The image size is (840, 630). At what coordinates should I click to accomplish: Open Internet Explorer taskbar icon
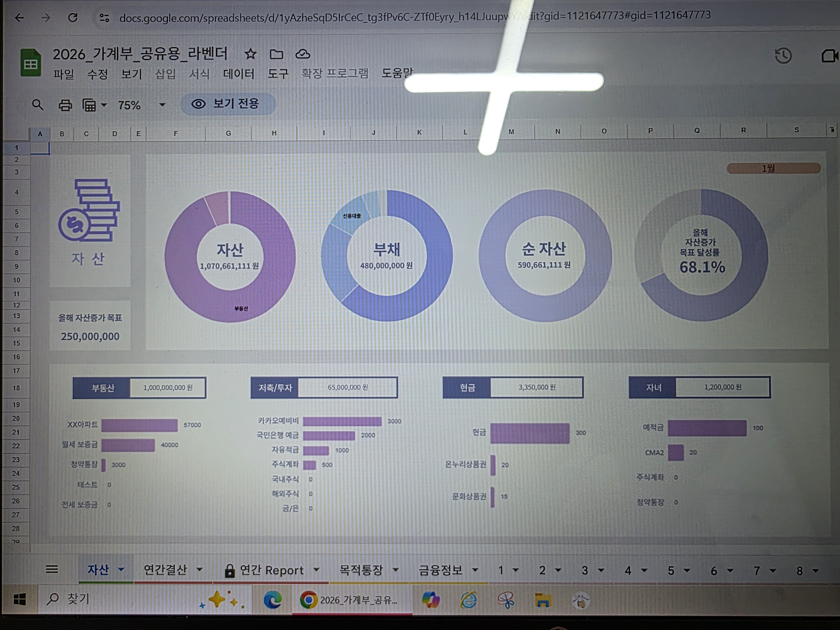[x=468, y=600]
